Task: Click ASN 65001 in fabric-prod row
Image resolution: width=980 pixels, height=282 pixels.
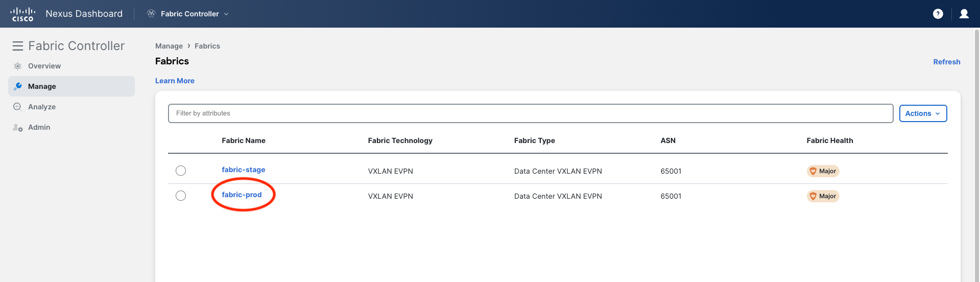Action: 671,196
